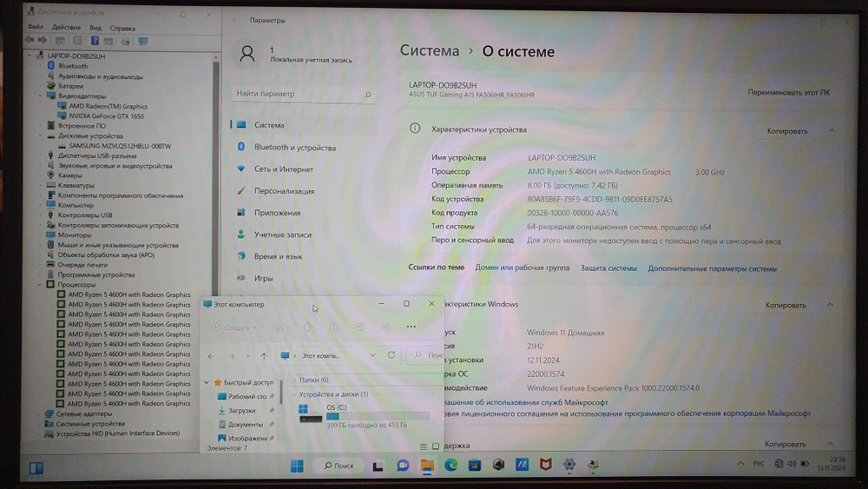The width and height of the screenshot is (868, 489).
Task: Switch Explorer to large icons view icon
Action: (x=436, y=446)
